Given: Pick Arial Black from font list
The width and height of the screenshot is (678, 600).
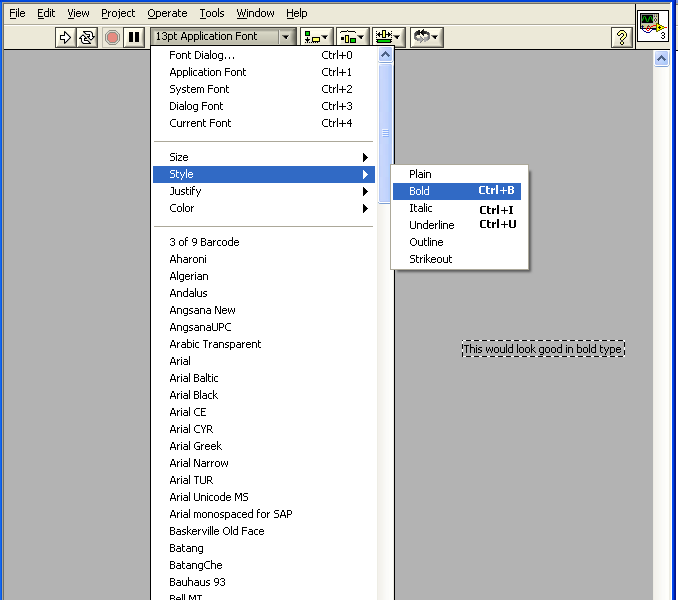Looking at the screenshot, I should (x=194, y=395).
